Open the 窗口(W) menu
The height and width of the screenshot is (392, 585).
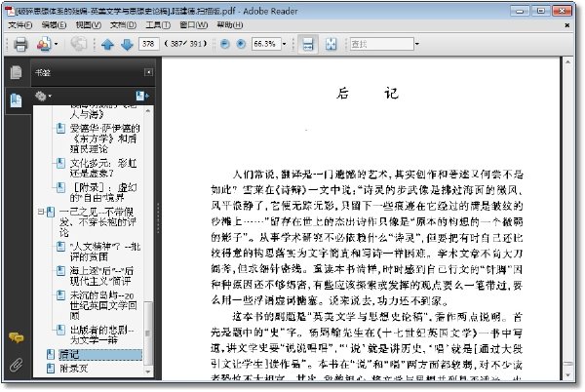(x=194, y=25)
